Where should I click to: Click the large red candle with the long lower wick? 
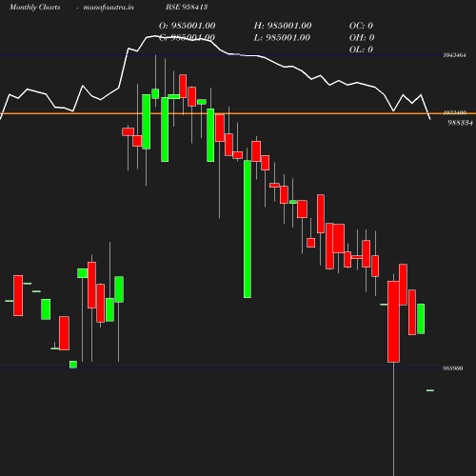tap(393, 322)
